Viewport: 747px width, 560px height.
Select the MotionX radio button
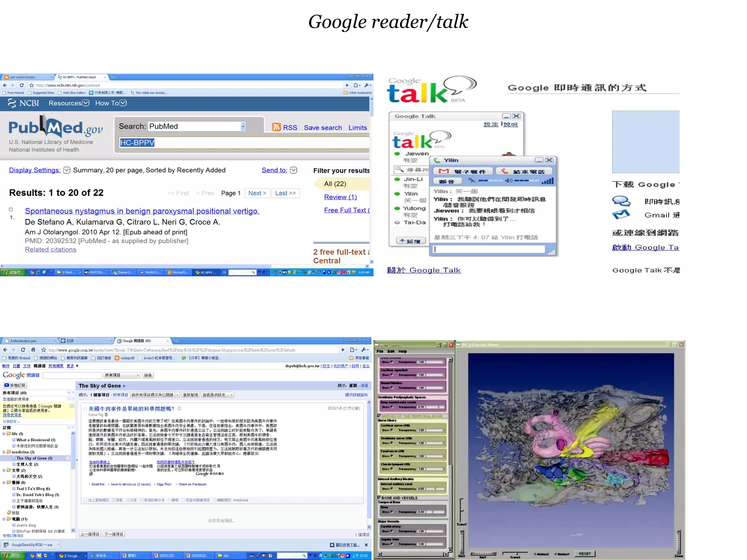(535, 554)
